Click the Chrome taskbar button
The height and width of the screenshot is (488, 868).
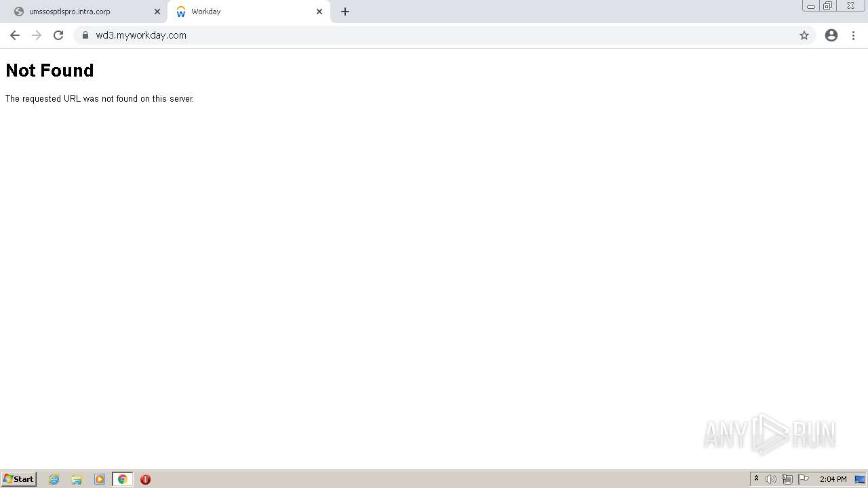(x=123, y=479)
